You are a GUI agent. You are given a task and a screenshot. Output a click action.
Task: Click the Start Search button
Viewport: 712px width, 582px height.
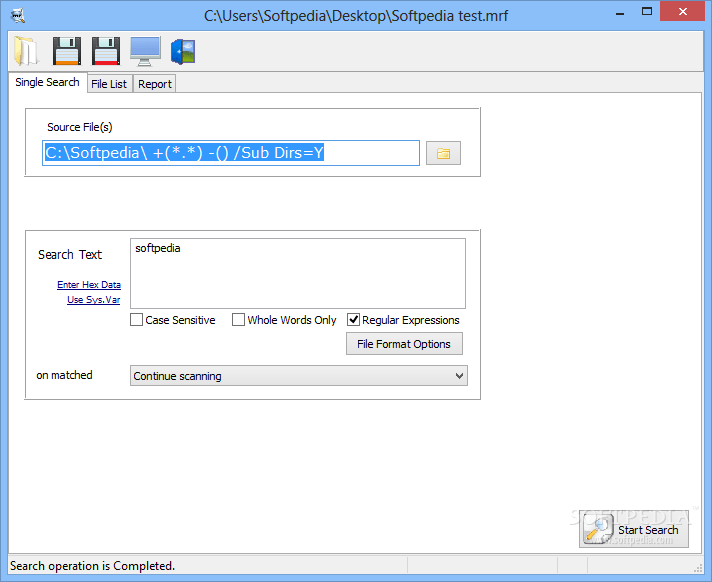coord(634,529)
